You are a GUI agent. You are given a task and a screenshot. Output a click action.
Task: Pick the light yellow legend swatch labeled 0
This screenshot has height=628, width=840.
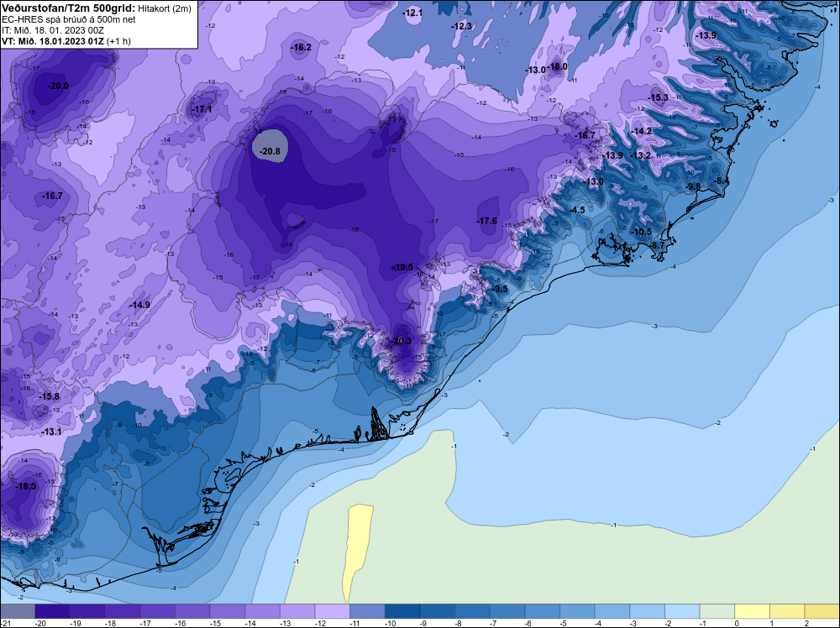click(752, 611)
